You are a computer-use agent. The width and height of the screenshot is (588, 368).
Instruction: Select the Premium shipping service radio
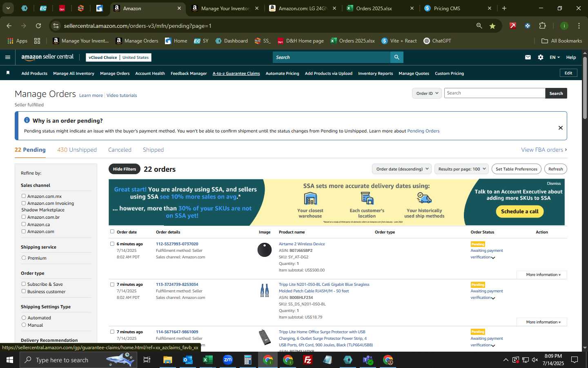tap(24, 258)
